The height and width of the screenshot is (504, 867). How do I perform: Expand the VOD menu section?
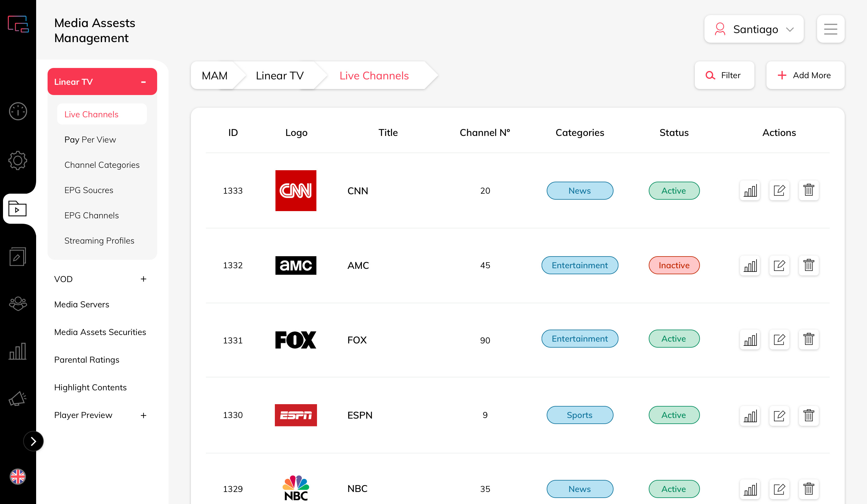144,279
